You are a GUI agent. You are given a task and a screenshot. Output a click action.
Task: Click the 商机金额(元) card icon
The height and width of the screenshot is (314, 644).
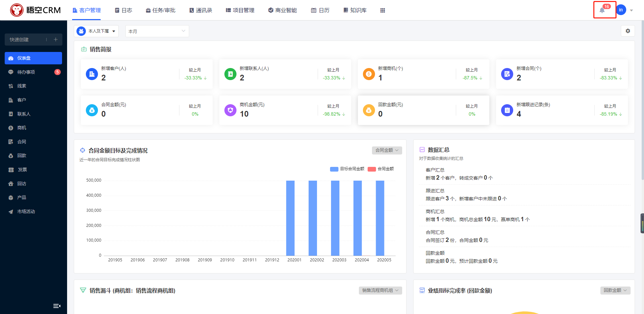click(230, 110)
